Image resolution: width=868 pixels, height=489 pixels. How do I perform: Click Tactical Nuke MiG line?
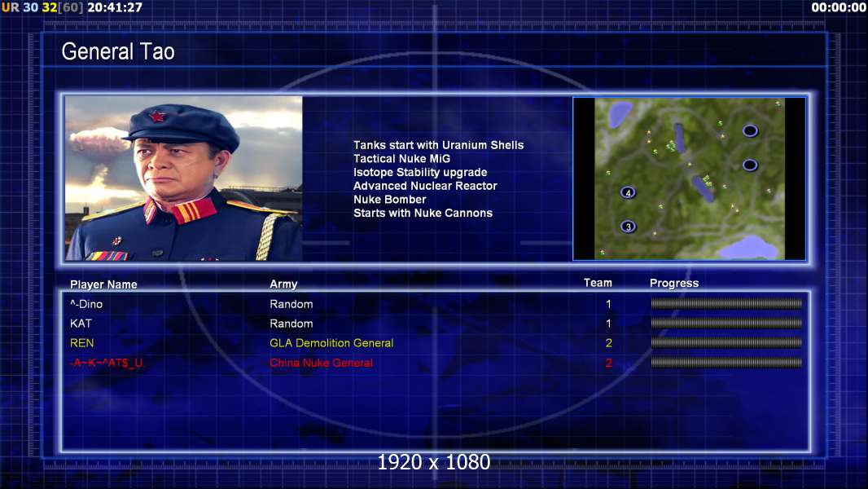coord(402,158)
